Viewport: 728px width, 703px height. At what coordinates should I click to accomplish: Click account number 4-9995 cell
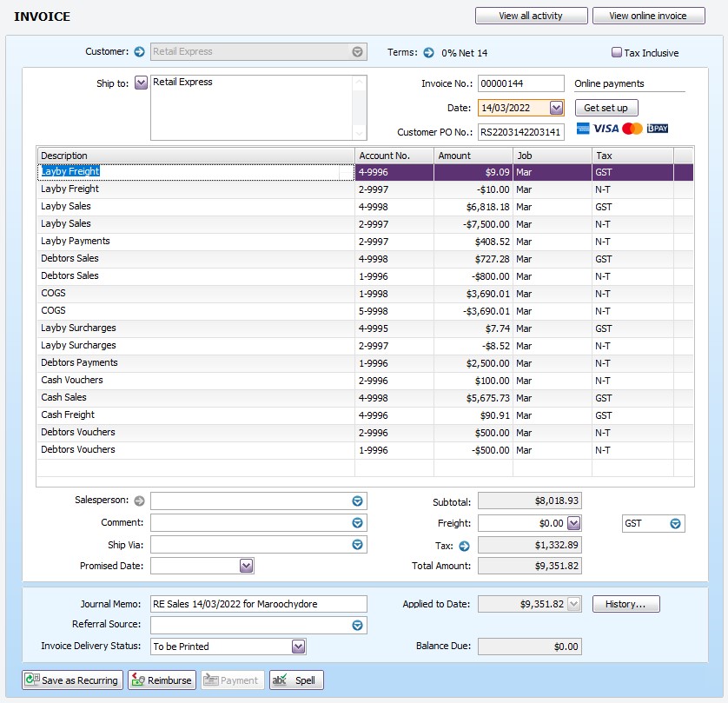click(394, 328)
